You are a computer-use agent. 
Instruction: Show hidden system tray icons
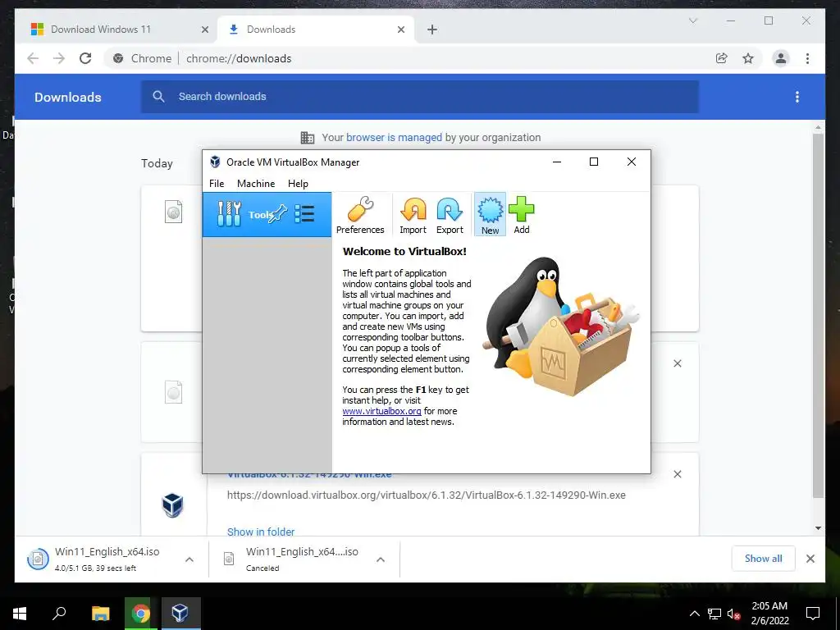point(694,614)
